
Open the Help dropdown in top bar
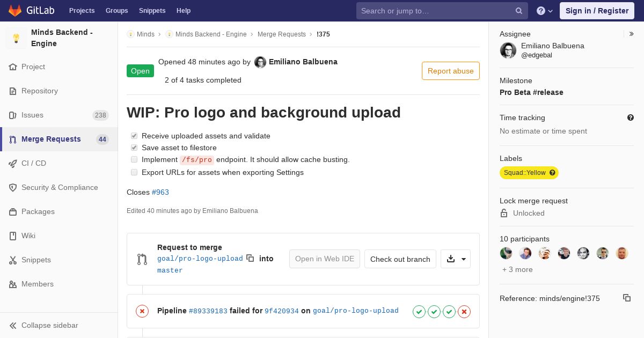[545, 11]
